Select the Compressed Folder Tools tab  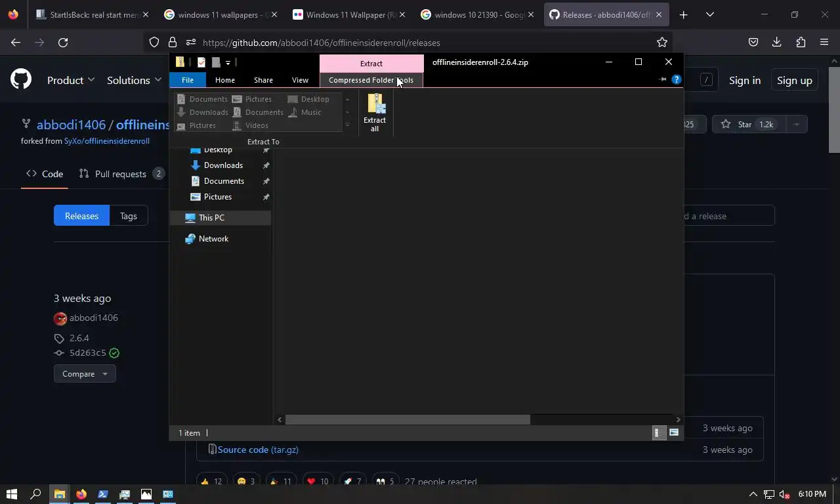[371, 80]
